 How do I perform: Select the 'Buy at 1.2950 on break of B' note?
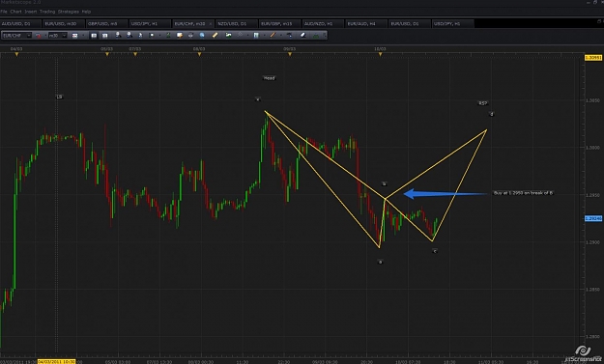coord(523,193)
